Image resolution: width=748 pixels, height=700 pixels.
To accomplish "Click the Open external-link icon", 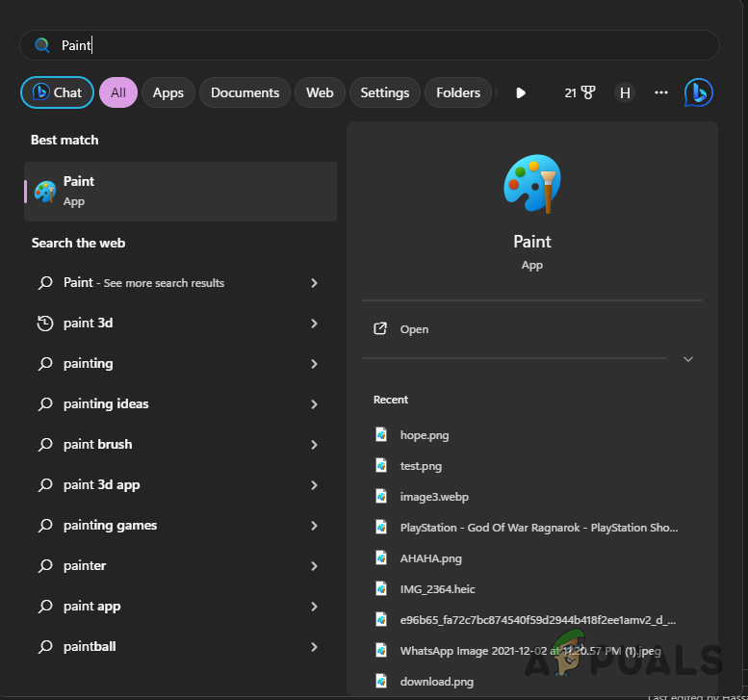I will click(380, 328).
